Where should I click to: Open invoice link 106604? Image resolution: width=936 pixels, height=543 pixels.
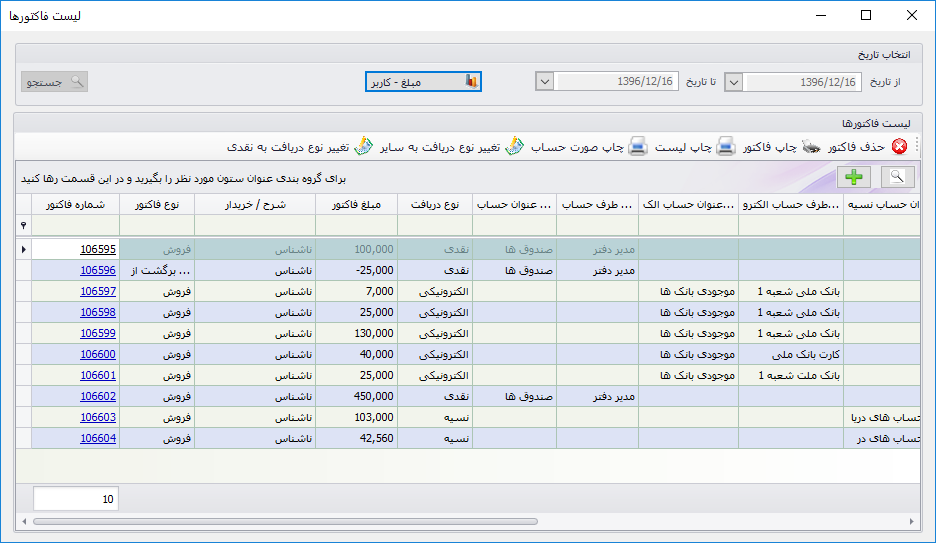98,438
